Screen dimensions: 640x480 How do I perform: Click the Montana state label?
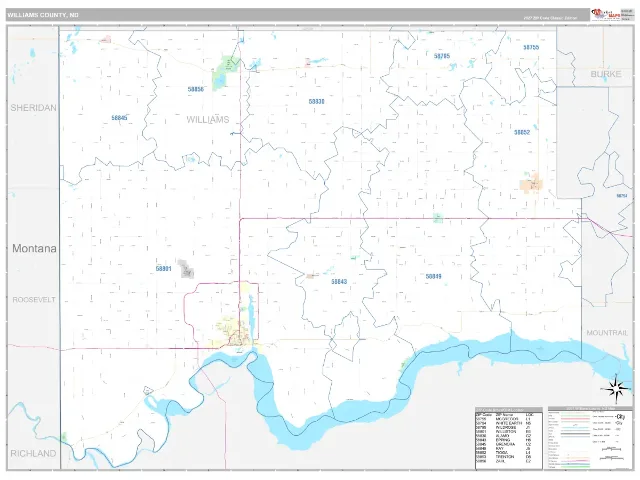tap(34, 248)
